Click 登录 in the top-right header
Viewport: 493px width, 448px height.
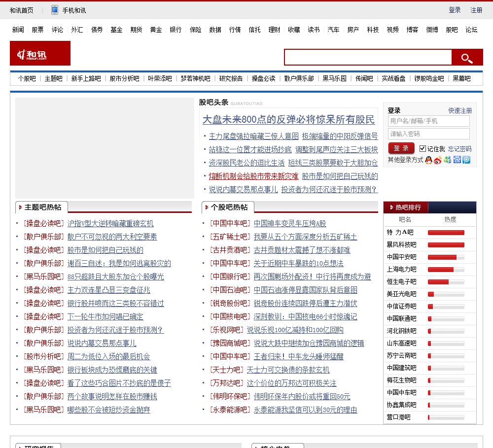pyautogui.click(x=455, y=10)
